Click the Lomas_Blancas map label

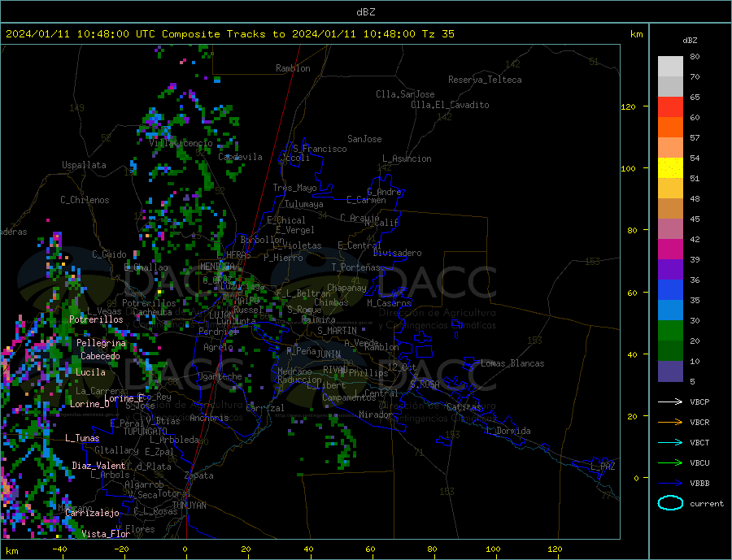512,363
